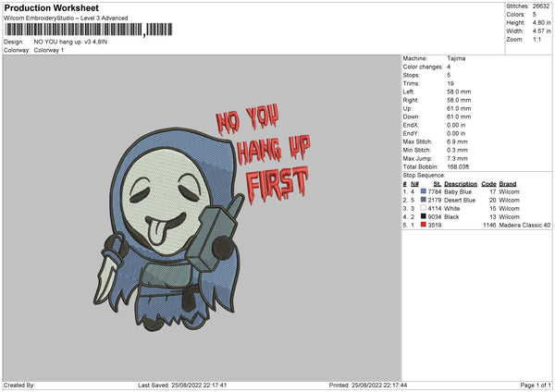Click the Width value 4.57 in
The height and width of the screenshot is (392, 555).
[541, 31]
